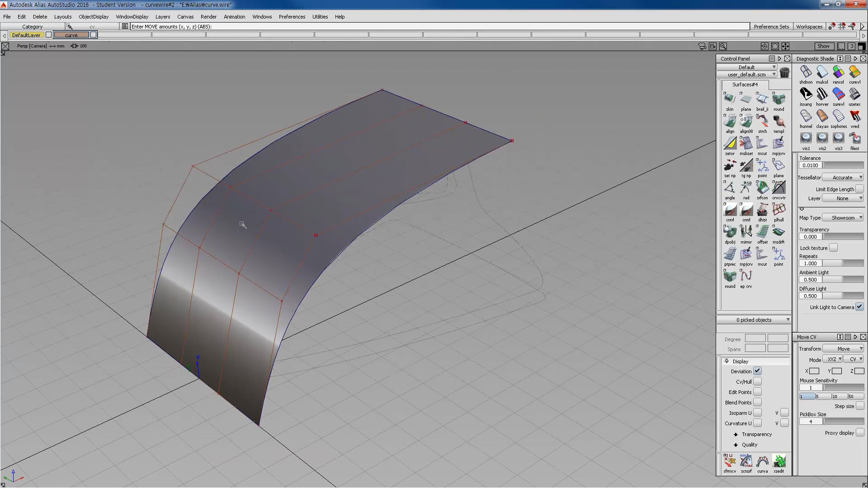Apply the rancol random color shade

(838, 72)
